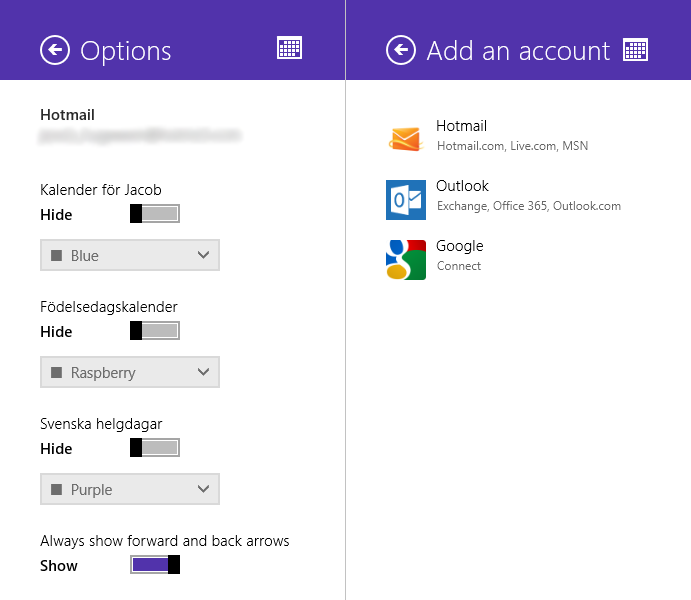Screen dimensions: 691x600
Task: Go back from Add an account panel
Action: point(401,50)
